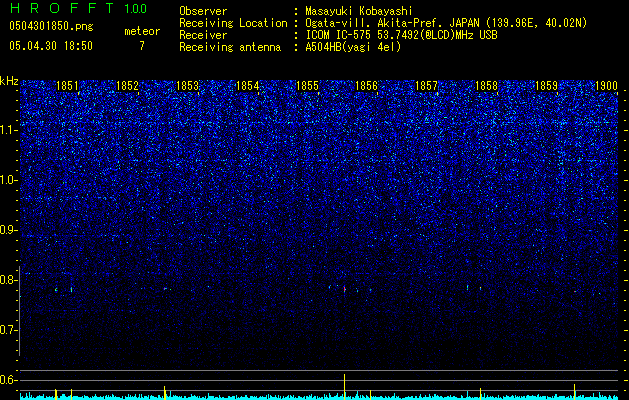
Task: Click the 1.1 kHz frequency label
Action: (x=8, y=131)
